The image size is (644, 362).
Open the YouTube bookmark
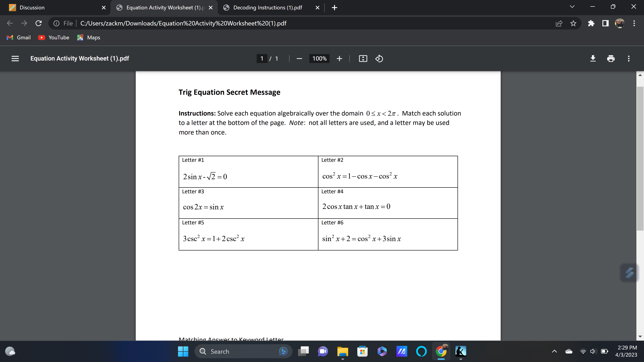pos(54,38)
